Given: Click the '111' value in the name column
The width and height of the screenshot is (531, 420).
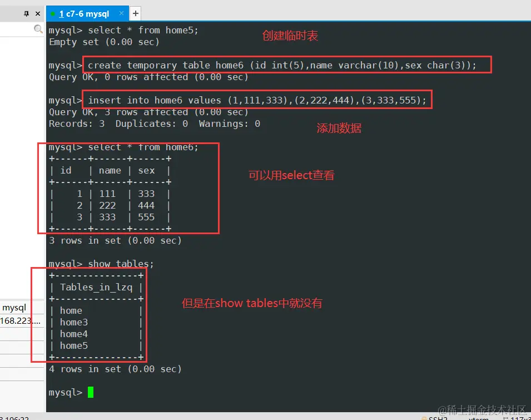Looking at the screenshot, I should (107, 194).
